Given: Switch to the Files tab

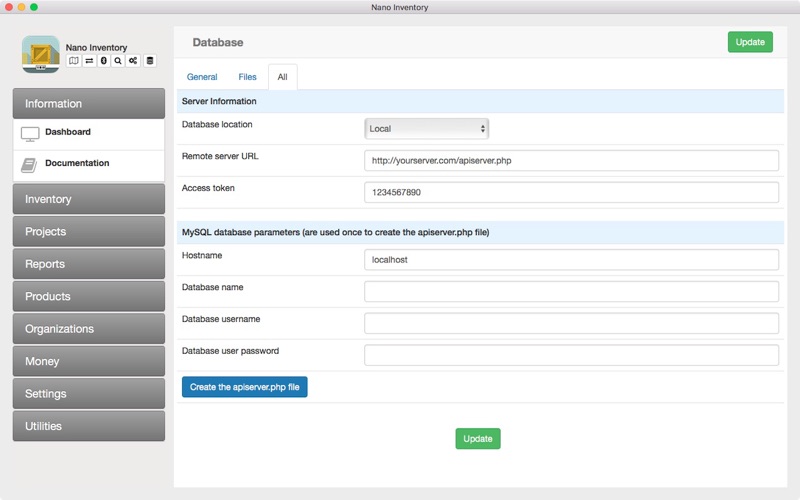Looking at the screenshot, I should [247, 77].
